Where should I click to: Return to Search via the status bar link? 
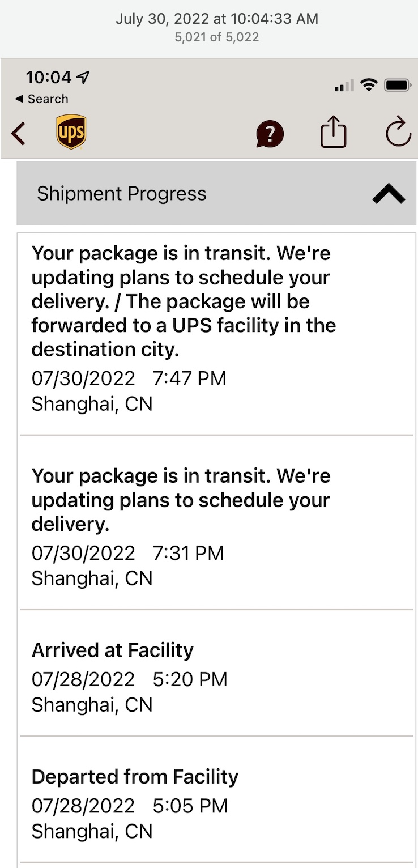(41, 99)
